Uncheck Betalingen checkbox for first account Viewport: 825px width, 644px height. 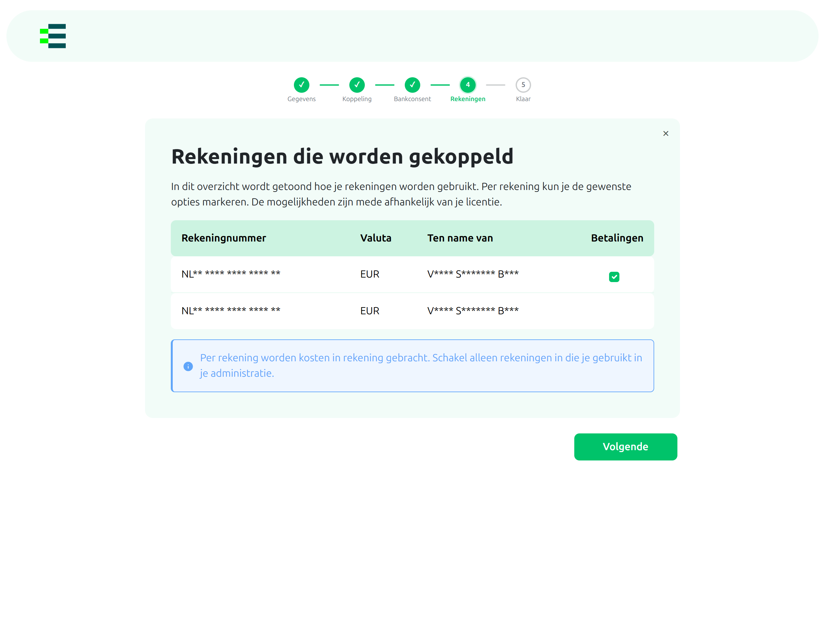(614, 277)
